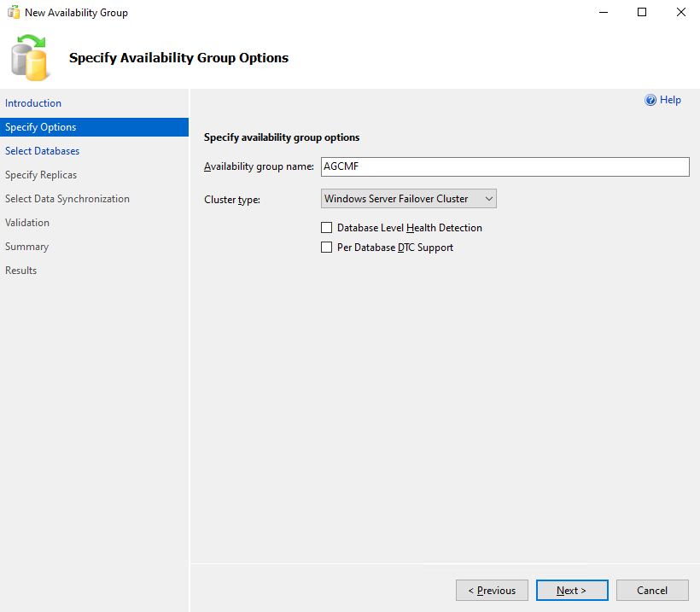Maximize the New Availability Group window
The height and width of the screenshot is (612, 700).
642,13
